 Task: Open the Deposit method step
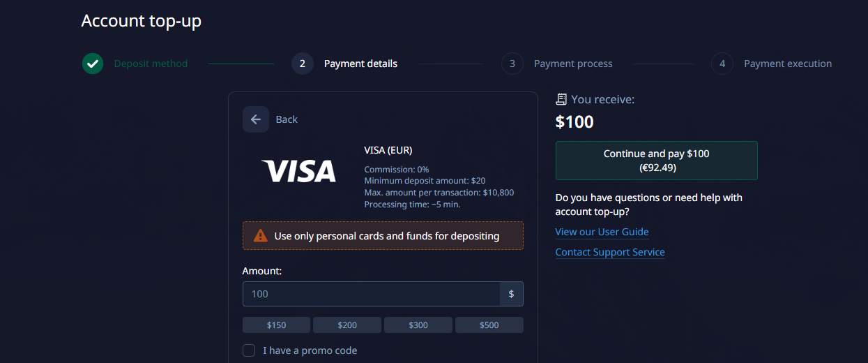[151, 64]
